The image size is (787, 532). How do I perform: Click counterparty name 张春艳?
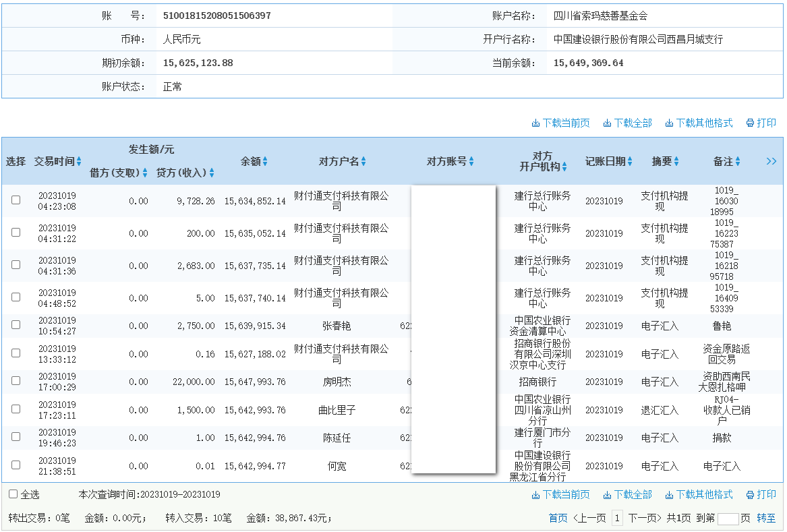tap(337, 326)
